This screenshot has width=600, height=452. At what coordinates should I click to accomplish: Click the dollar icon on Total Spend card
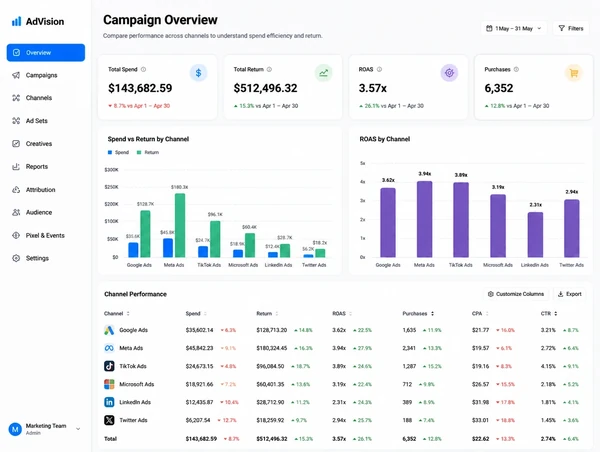pyautogui.click(x=198, y=73)
